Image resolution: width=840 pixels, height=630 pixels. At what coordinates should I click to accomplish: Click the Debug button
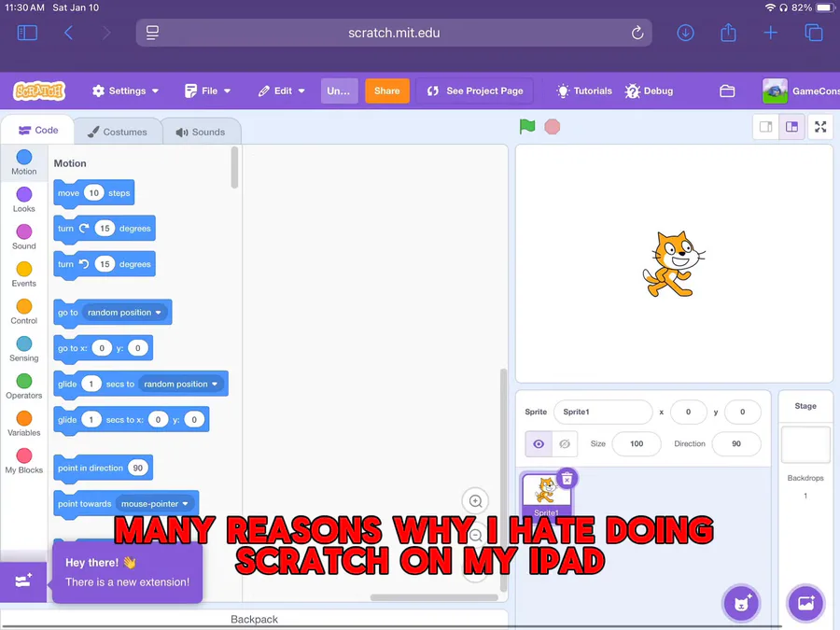(x=649, y=91)
